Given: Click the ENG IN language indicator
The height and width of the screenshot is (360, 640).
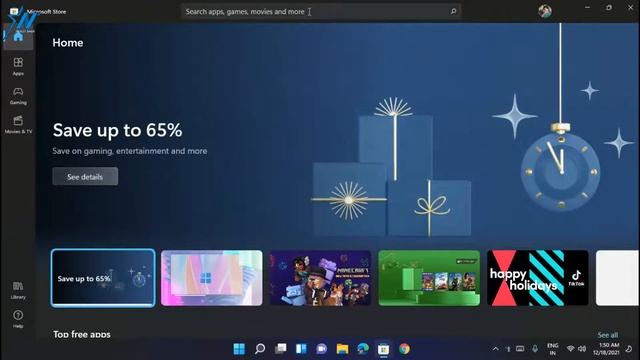Looking at the screenshot, I should [553, 349].
